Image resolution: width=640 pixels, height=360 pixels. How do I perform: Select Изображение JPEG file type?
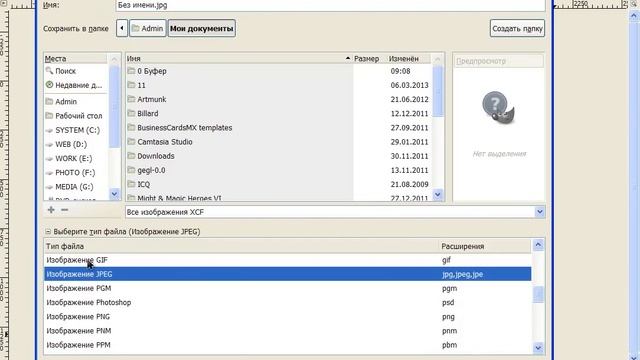tap(288, 274)
